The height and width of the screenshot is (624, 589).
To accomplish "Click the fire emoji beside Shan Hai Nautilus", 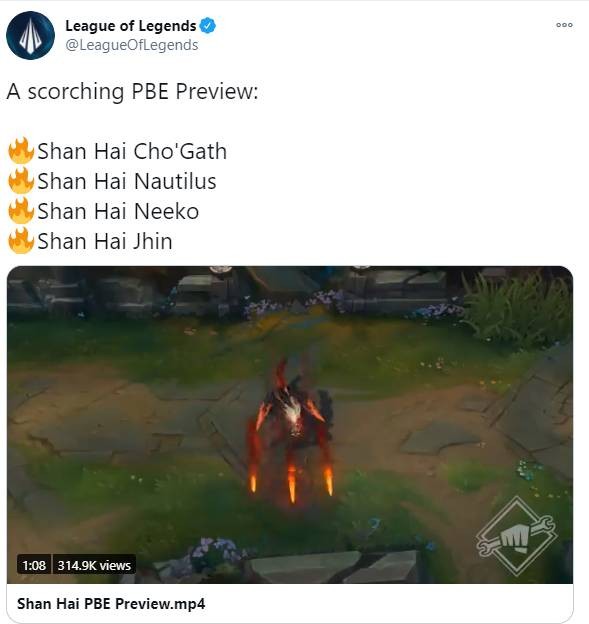I will pos(21,181).
